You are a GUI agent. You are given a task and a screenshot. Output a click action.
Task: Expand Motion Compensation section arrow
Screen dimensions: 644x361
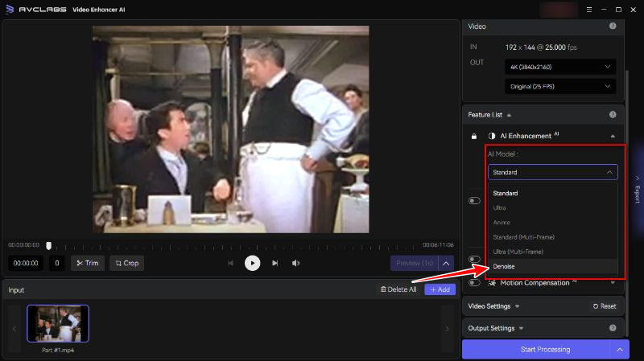613,283
